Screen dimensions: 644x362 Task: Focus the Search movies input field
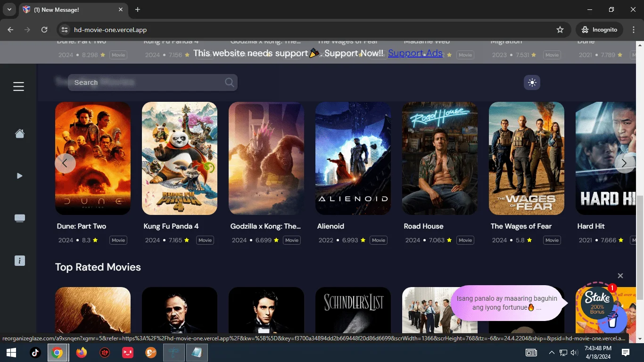153,82
